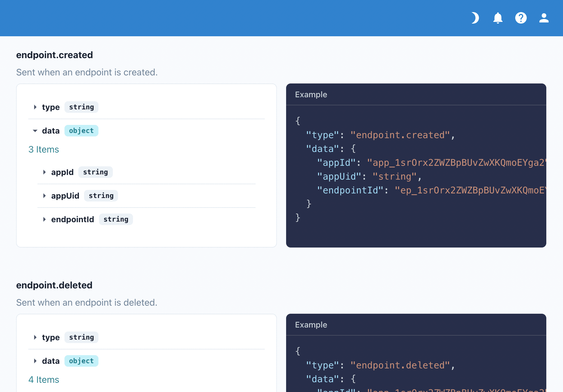
Task: Expand type field under endpoint.created
Action: click(x=35, y=107)
